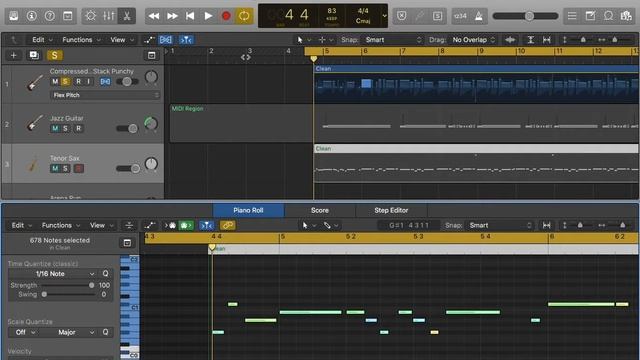Toggle Piano Roll Catch Playhead button

tap(207, 225)
